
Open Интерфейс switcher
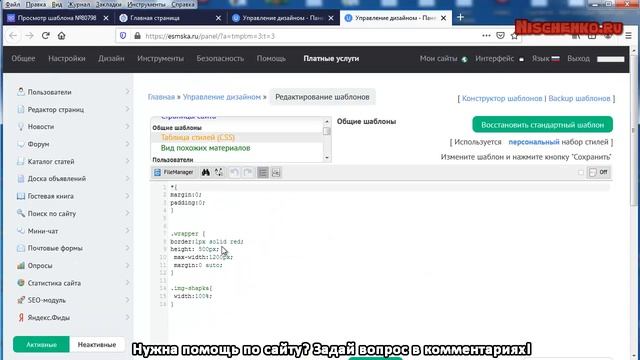pyautogui.click(x=499, y=59)
